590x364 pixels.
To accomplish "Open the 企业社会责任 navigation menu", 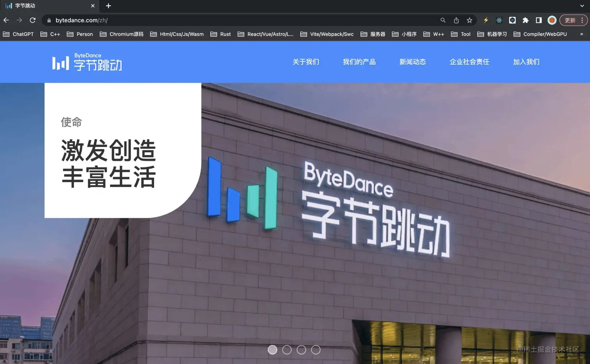I will [x=469, y=62].
